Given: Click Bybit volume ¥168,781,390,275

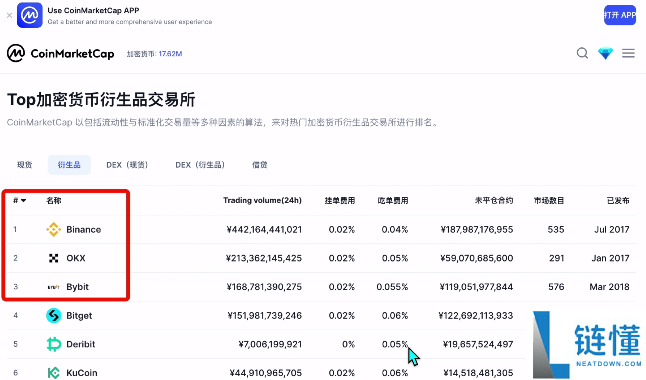Looking at the screenshot, I should coord(264,287).
